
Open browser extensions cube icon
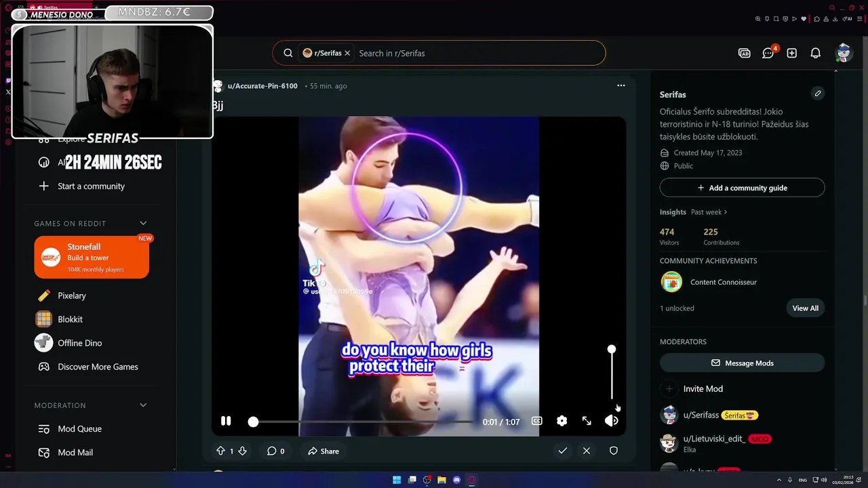pos(816,19)
